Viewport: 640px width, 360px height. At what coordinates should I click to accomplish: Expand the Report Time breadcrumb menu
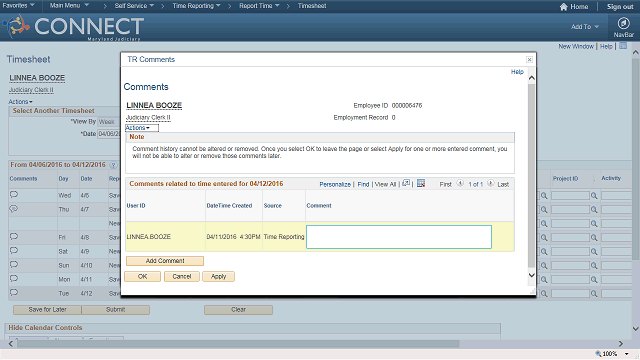click(259, 6)
